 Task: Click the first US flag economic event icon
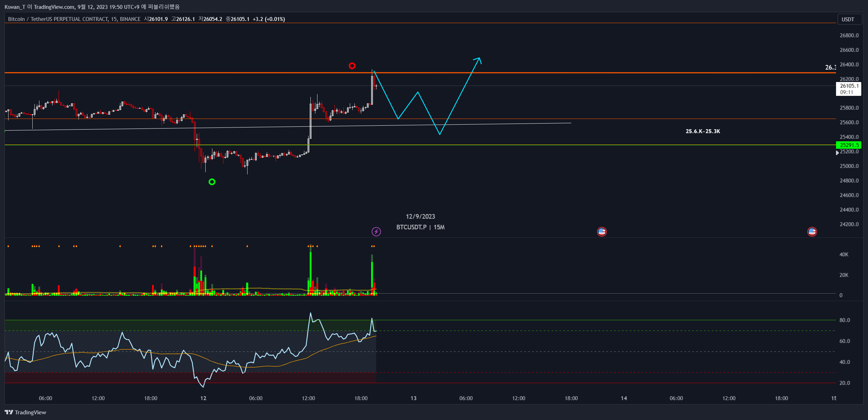(x=602, y=232)
